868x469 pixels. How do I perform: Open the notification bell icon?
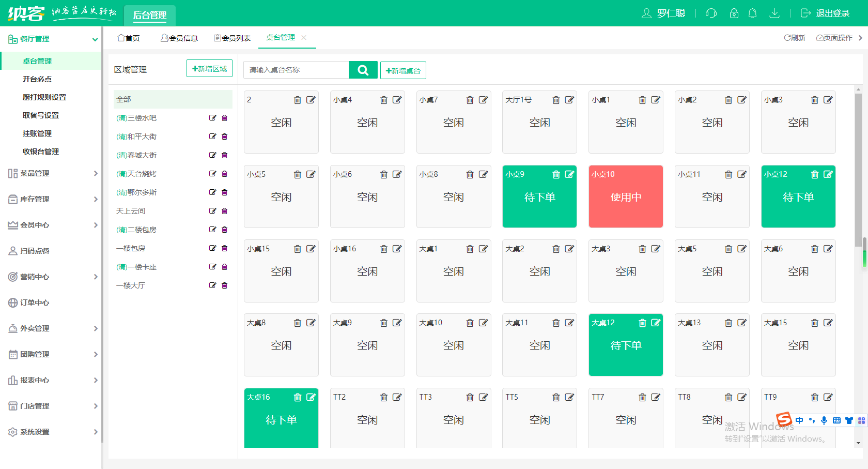tap(752, 13)
